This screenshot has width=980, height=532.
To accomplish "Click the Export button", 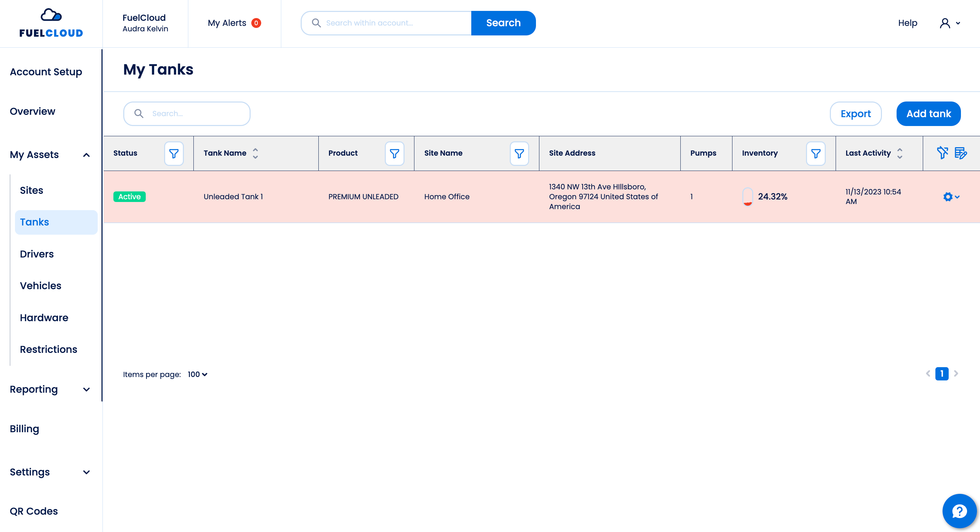I will coord(855,114).
